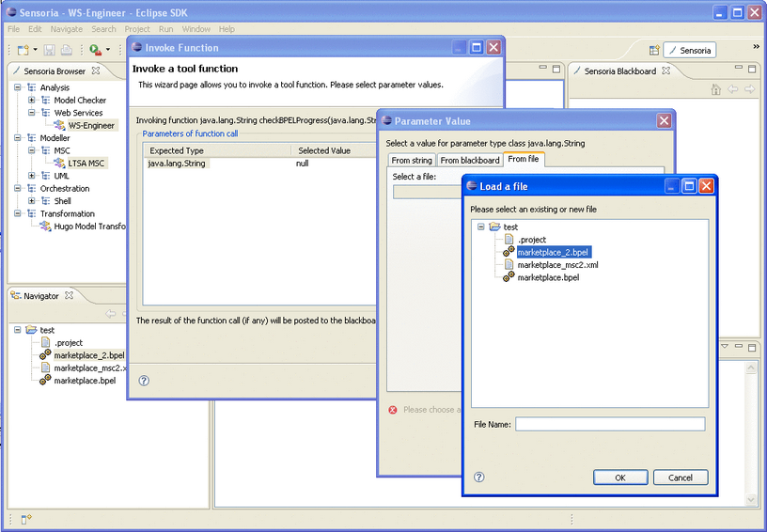Open the Window menu
The height and width of the screenshot is (532, 767).
click(196, 29)
